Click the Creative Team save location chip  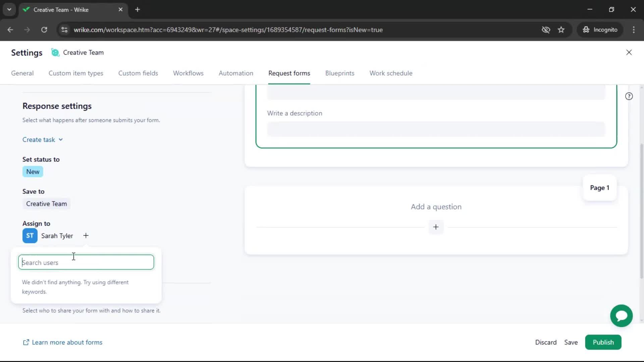click(47, 204)
